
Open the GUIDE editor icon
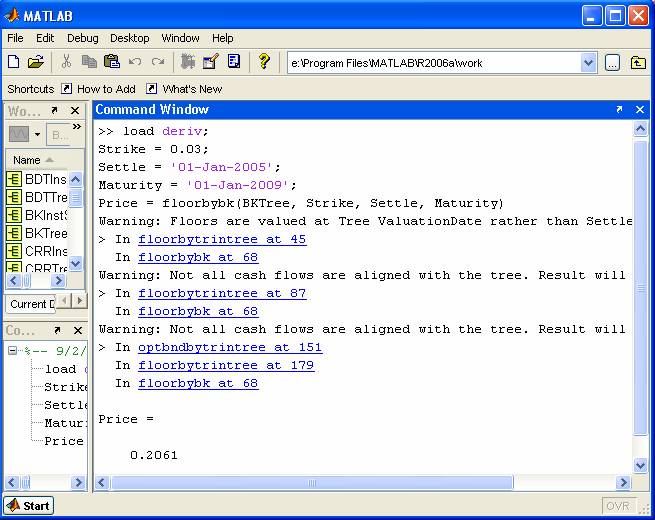click(x=211, y=62)
